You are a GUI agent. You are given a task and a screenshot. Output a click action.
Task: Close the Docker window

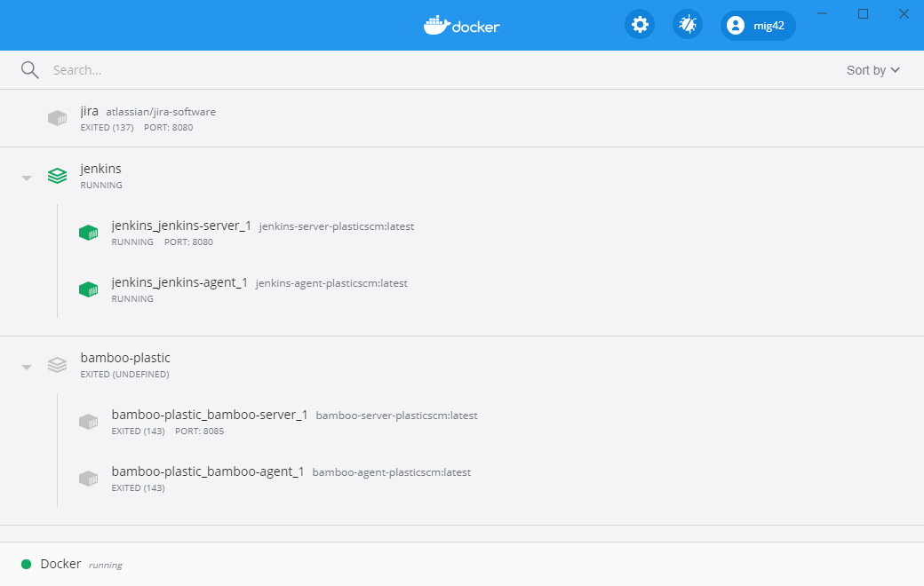tap(904, 13)
